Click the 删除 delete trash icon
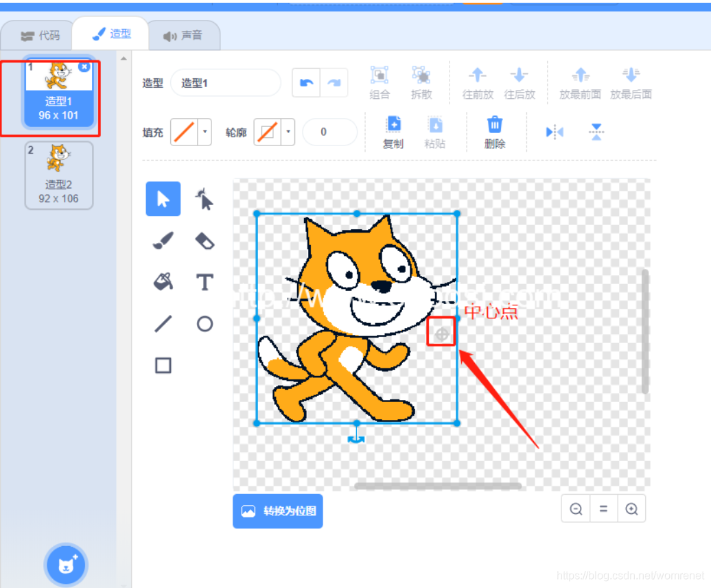Image resolution: width=711 pixels, height=588 pixels. click(495, 124)
